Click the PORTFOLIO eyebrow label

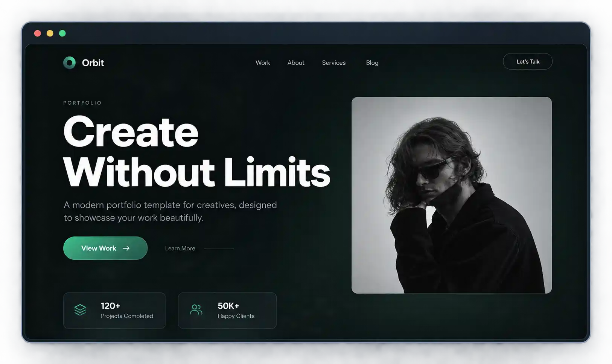point(82,103)
